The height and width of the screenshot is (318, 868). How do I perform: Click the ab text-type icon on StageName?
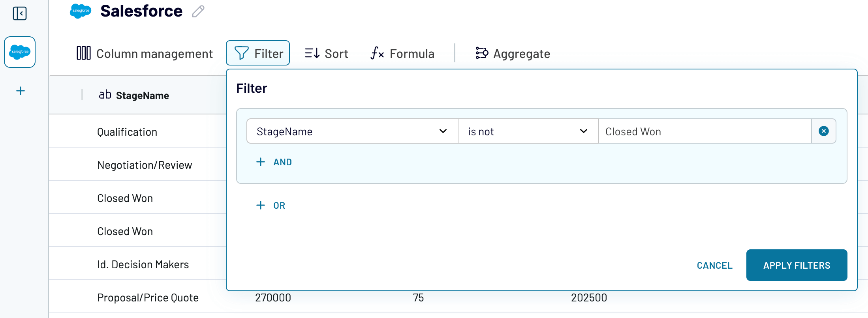point(105,95)
